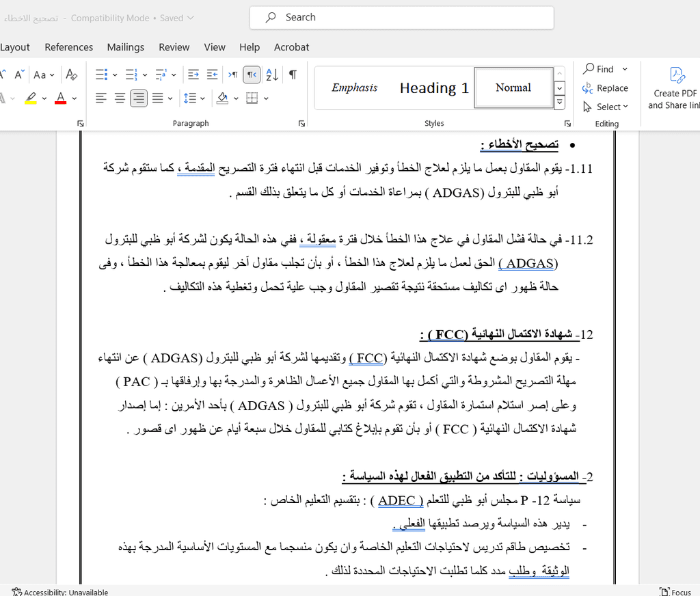Toggle Align Right paragraph alignment
Screen dimensions: 700x596
click(139, 98)
